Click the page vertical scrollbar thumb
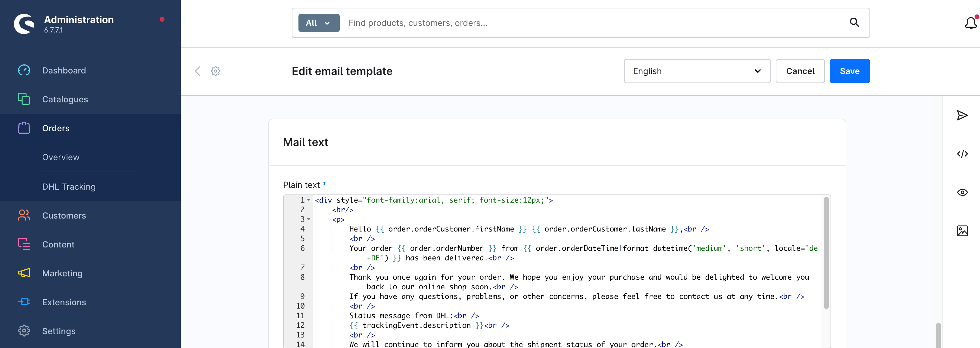This screenshot has height=348, width=980. [938, 335]
